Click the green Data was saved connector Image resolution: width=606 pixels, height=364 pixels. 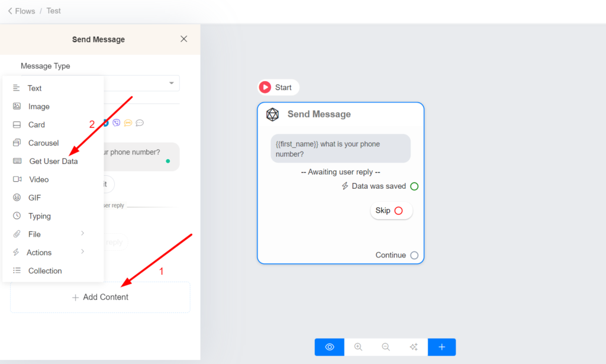point(414,186)
